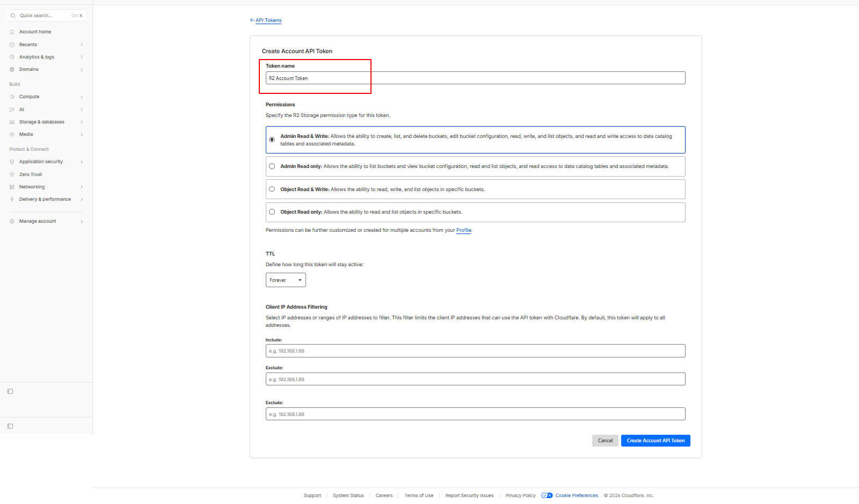Screen dimensions: 859x504
Task: Click the Manage account gear icon
Action: 12,221
